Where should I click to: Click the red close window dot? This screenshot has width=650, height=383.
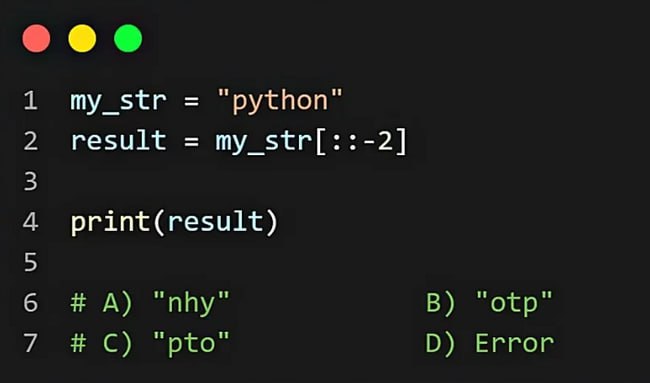point(36,39)
